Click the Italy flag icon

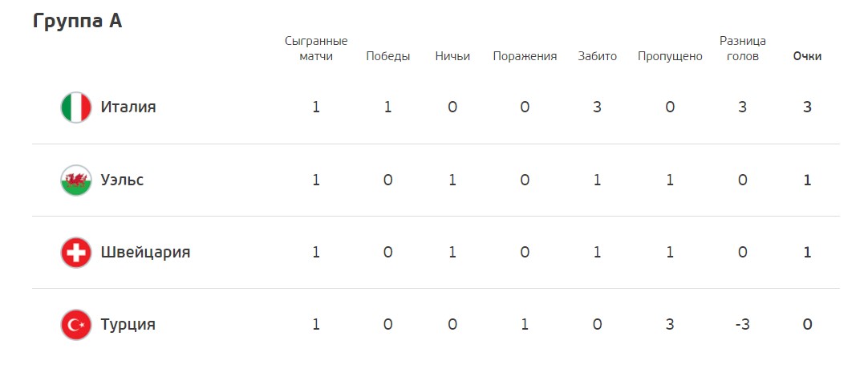(76, 107)
